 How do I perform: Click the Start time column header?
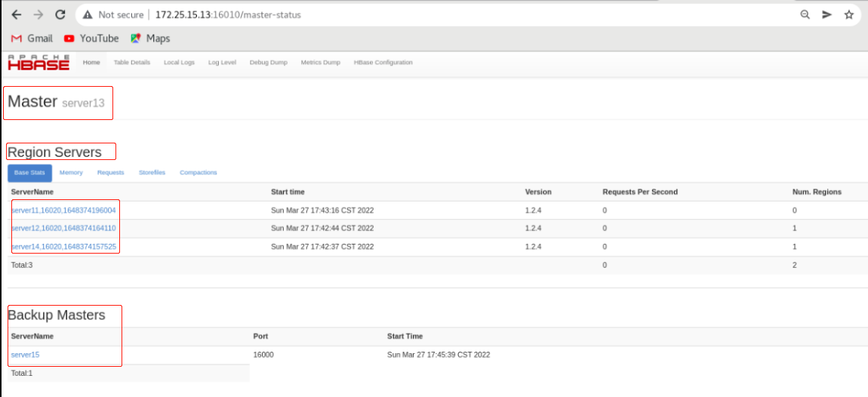point(288,192)
